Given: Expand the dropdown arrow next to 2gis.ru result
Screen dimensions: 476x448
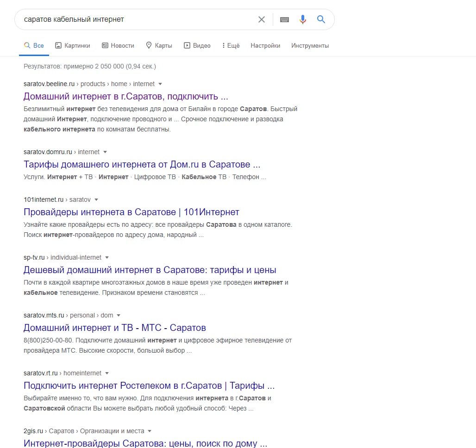Looking at the screenshot, I should click(150, 431).
